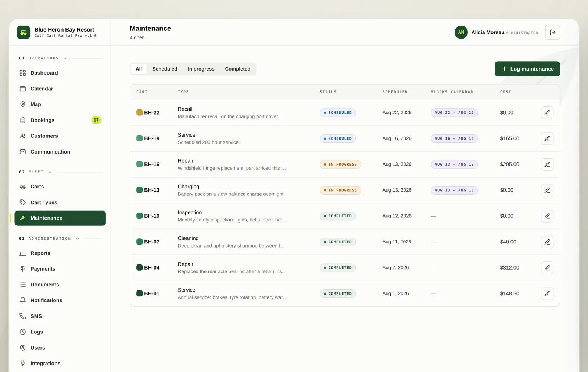Click the cost $312.00
588x372 pixels.
pyautogui.click(x=509, y=268)
